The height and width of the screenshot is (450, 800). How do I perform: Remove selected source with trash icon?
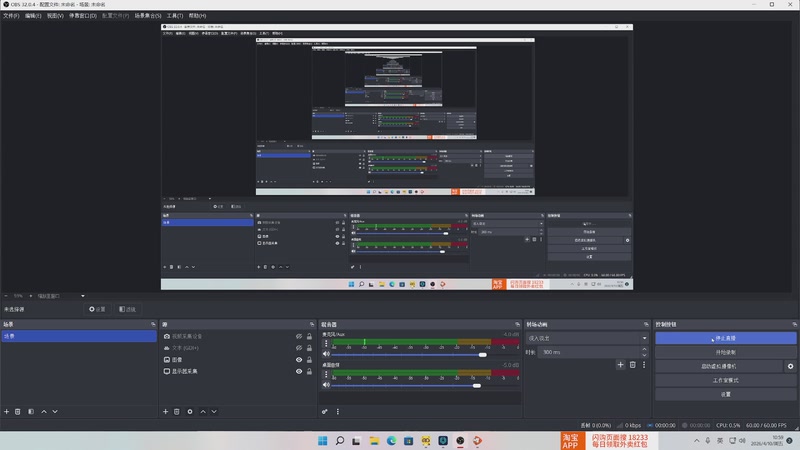177,412
